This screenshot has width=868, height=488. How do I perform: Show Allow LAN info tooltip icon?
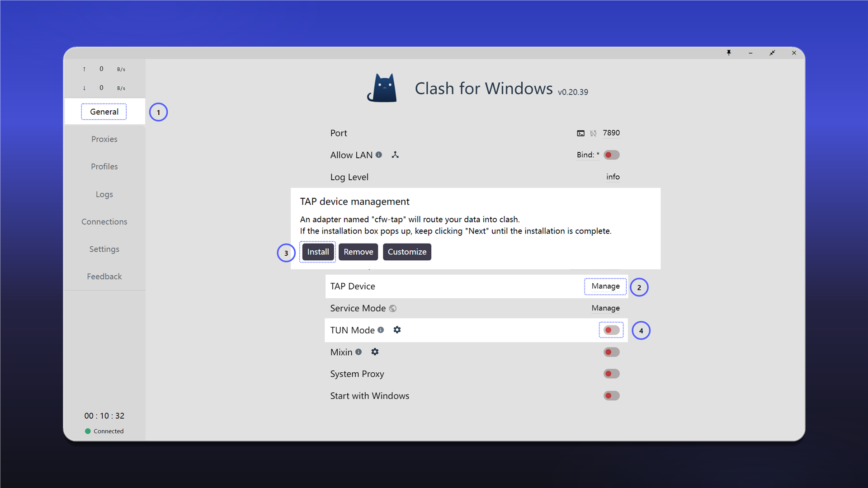pyautogui.click(x=379, y=155)
